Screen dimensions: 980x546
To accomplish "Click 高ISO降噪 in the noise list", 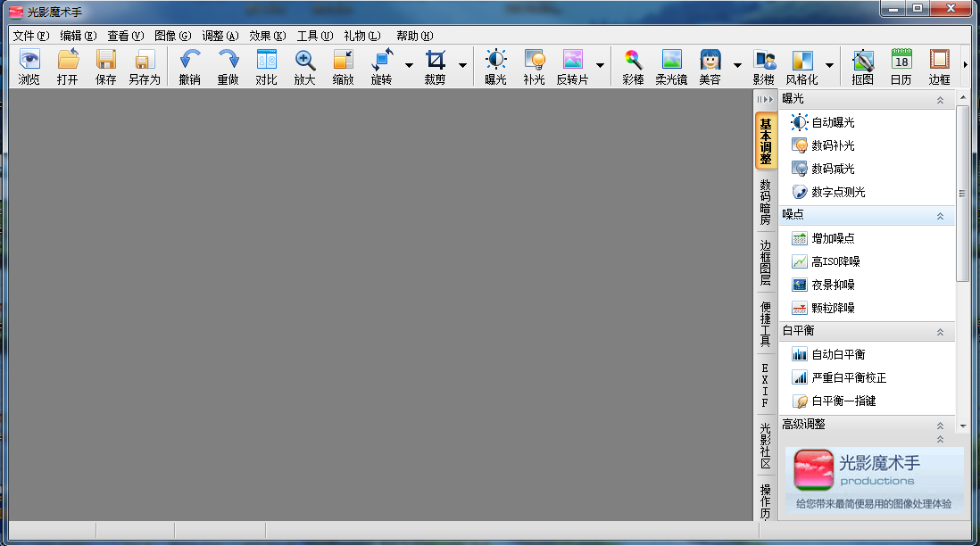I will (835, 261).
